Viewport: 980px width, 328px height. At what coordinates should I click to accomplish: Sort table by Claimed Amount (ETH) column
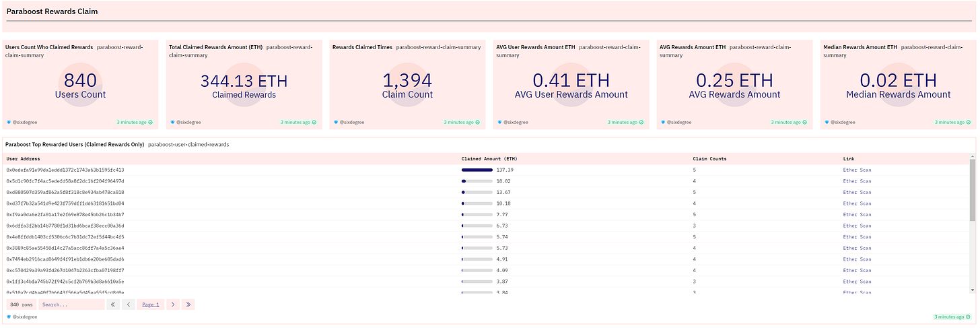(x=489, y=159)
